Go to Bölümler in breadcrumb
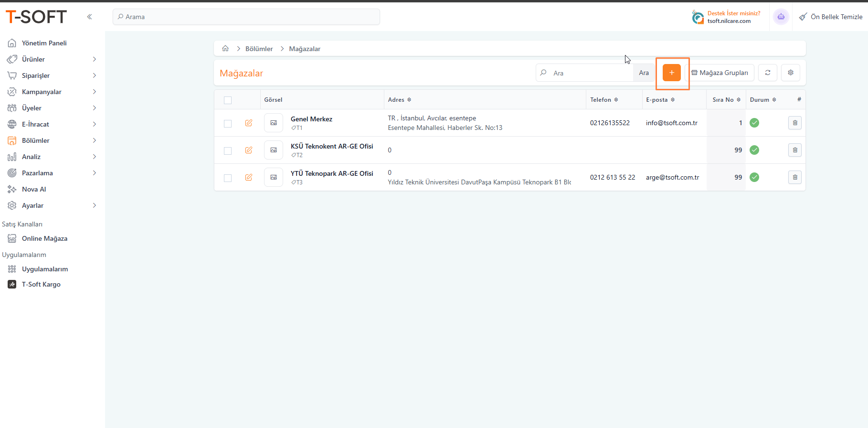 (x=259, y=49)
